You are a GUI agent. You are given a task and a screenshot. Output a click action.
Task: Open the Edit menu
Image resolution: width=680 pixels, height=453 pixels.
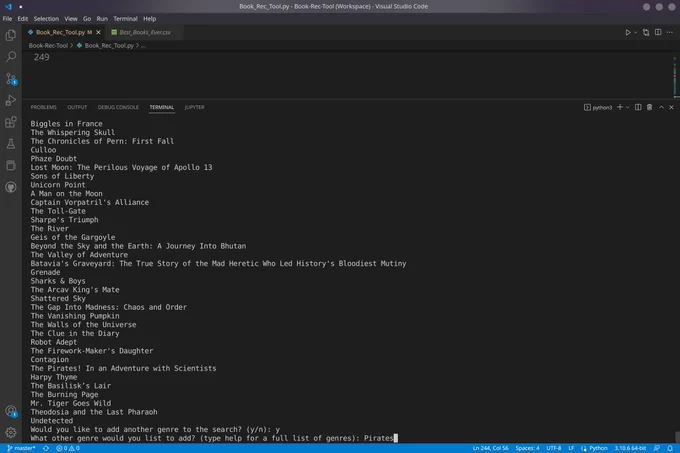(x=23, y=19)
